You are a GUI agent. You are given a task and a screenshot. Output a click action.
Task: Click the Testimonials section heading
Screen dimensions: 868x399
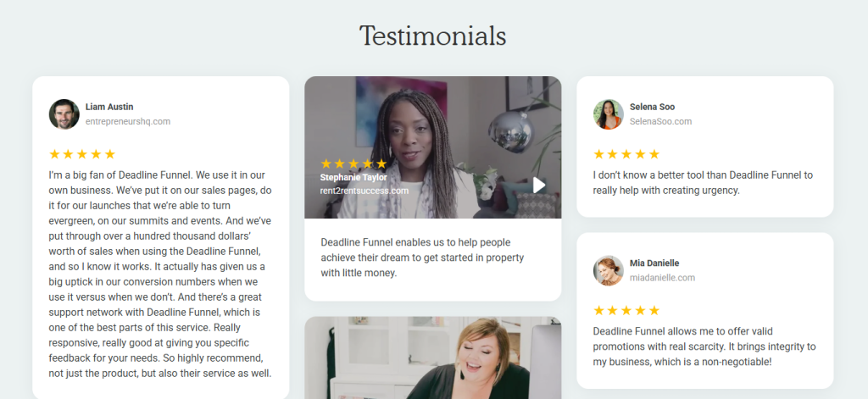tap(433, 36)
